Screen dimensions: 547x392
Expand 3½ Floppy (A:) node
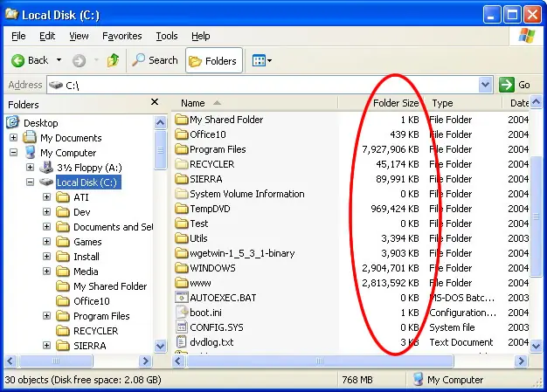pyautogui.click(x=31, y=168)
